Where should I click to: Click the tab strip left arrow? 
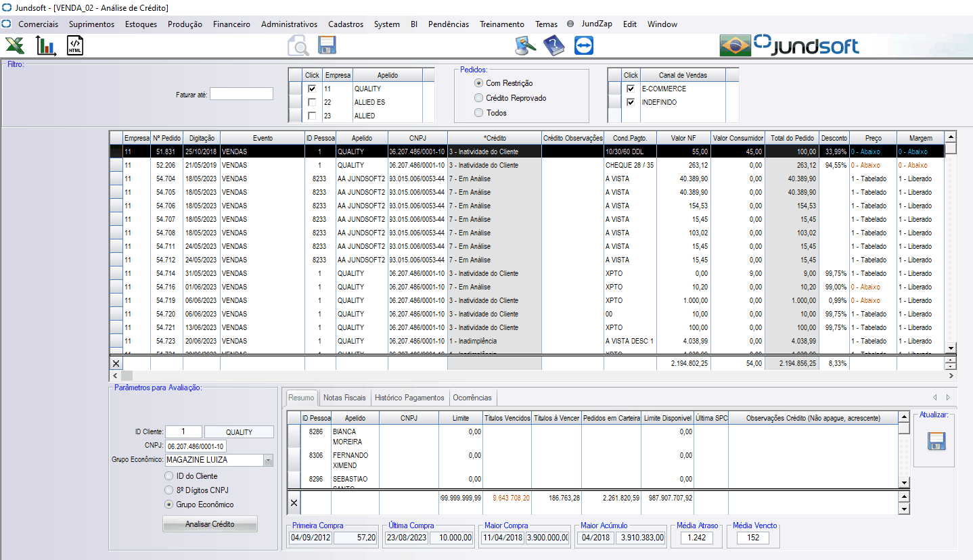[x=935, y=397]
